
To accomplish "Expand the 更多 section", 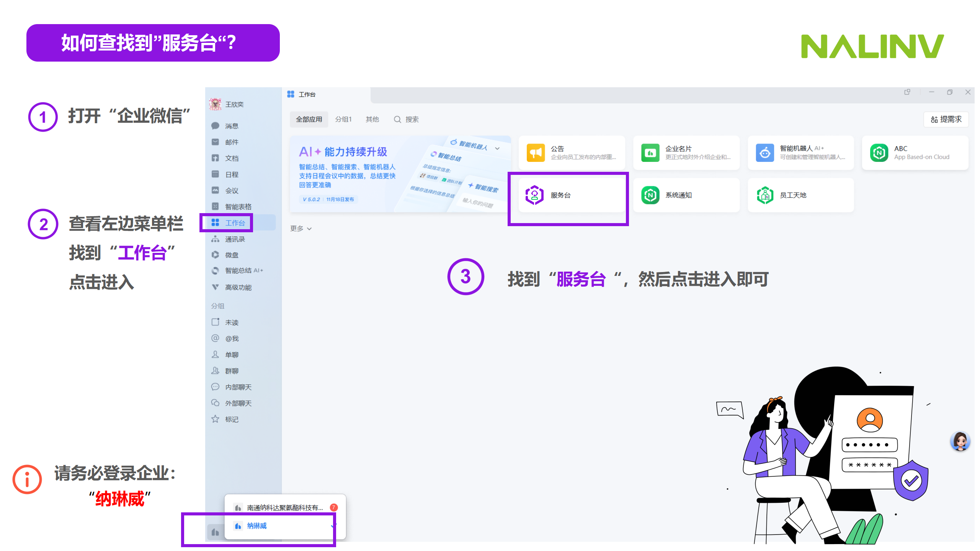I will coord(301,228).
